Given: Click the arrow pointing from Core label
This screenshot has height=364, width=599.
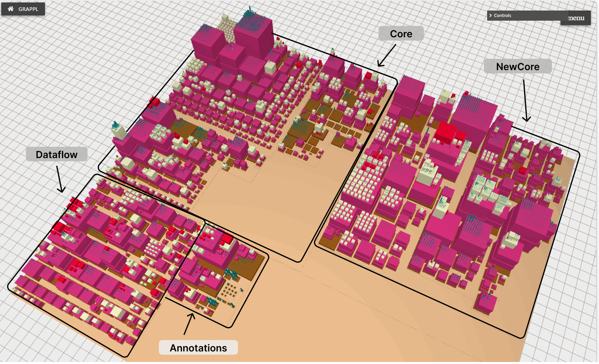Looking at the screenshot, I should [386, 56].
